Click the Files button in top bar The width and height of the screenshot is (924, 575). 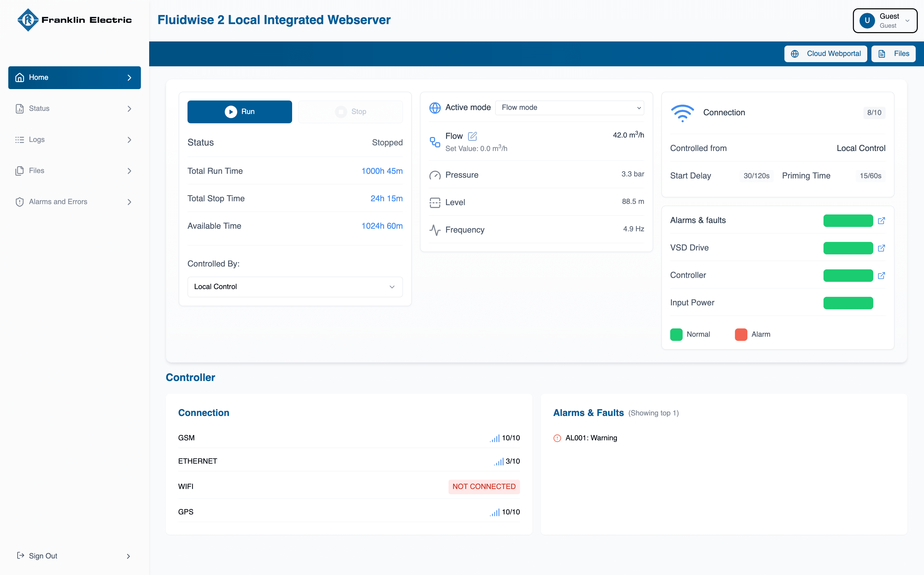click(x=893, y=54)
